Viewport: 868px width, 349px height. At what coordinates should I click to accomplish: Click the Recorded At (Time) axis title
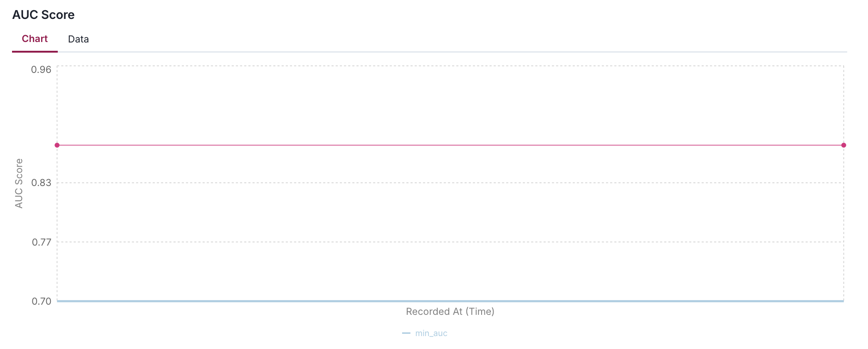pos(450,312)
